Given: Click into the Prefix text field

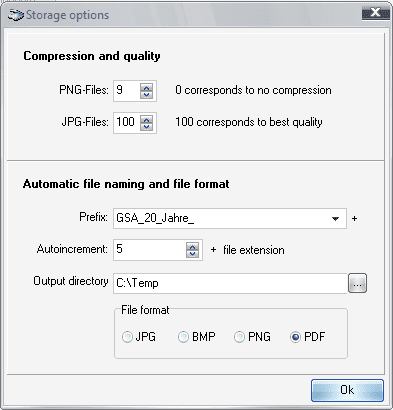Looking at the screenshot, I should pyautogui.click(x=220, y=219).
